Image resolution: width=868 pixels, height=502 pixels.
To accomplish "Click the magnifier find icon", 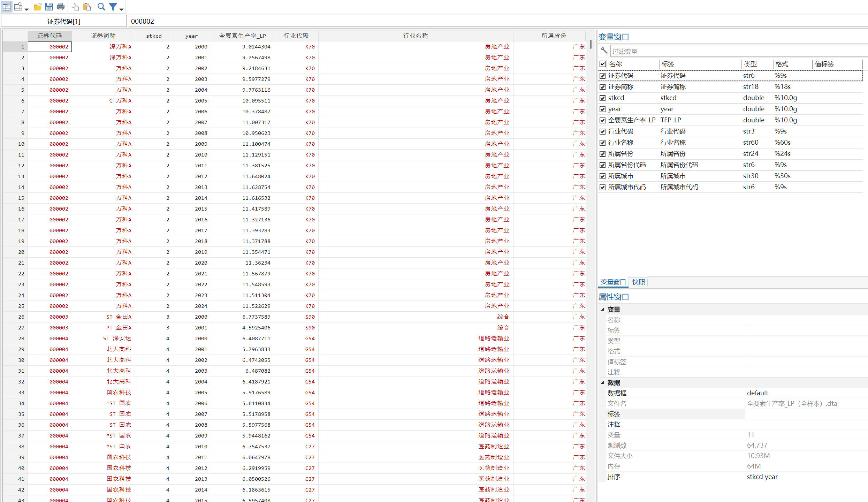I will (x=101, y=7).
